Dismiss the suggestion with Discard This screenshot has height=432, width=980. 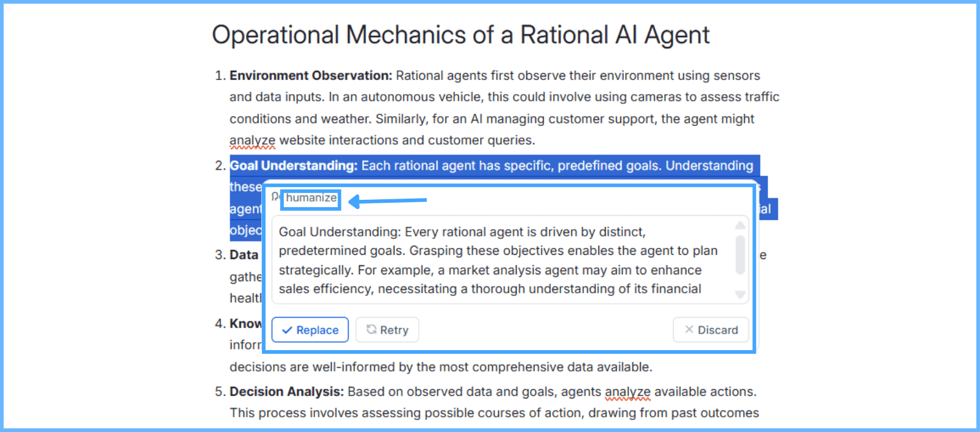[711, 330]
